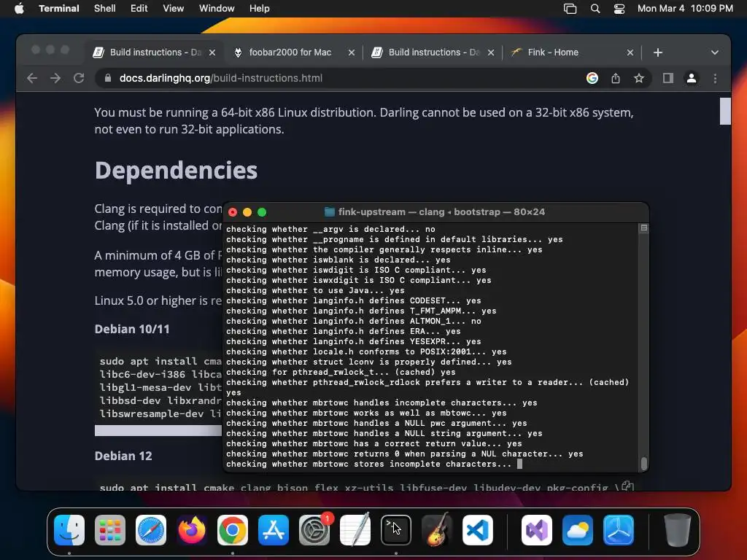This screenshot has height=560, width=747.
Task: Click terminal line 'checking whether to use Java... yes'
Action: 315,290
